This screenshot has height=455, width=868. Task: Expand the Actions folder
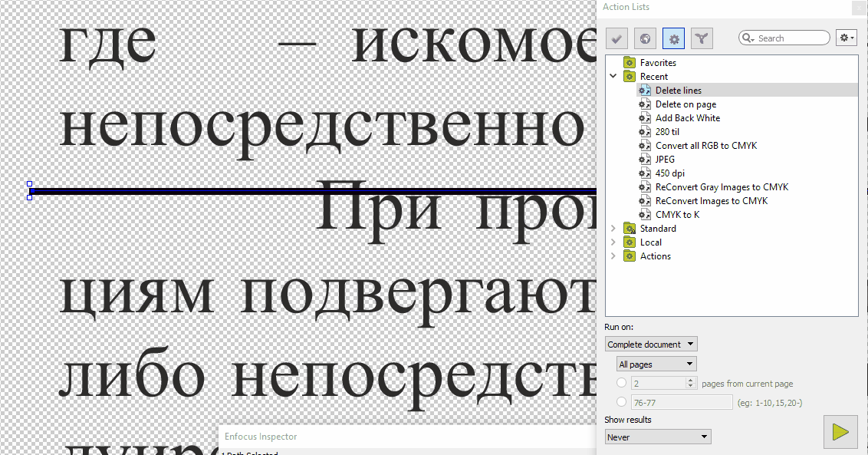(613, 256)
